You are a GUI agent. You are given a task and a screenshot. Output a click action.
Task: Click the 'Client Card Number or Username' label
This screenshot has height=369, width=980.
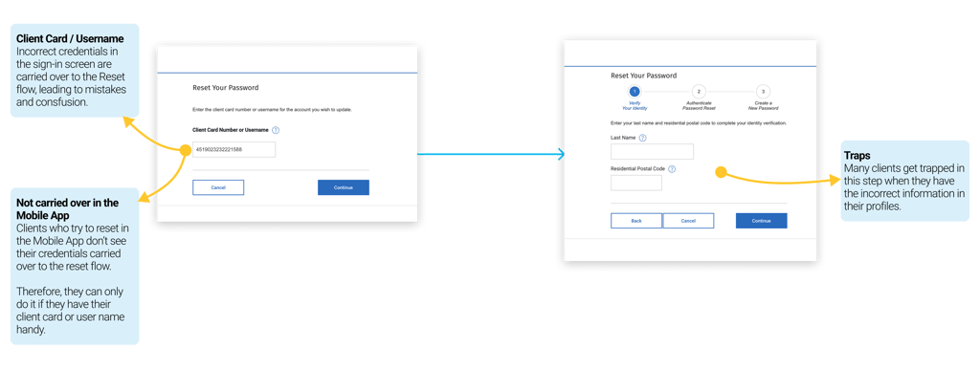231,131
